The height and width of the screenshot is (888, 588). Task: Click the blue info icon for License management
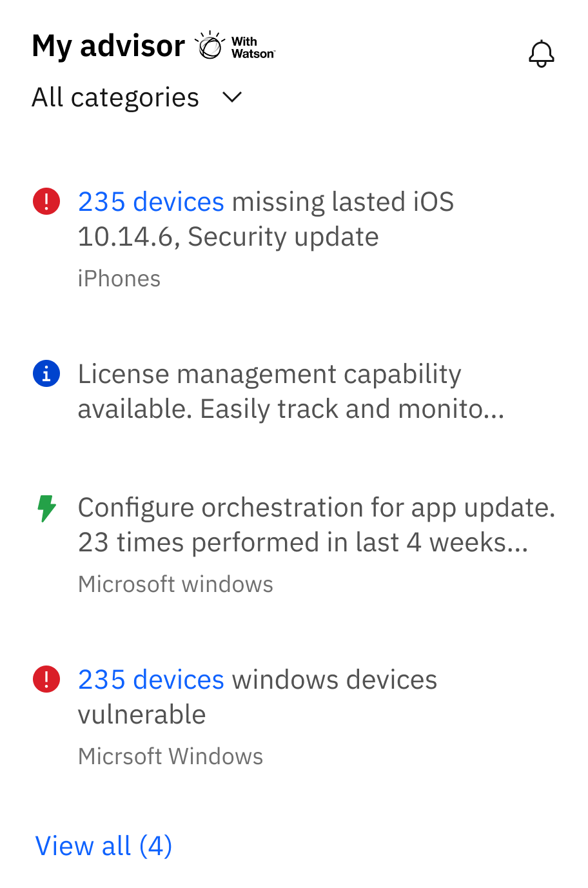point(46,373)
